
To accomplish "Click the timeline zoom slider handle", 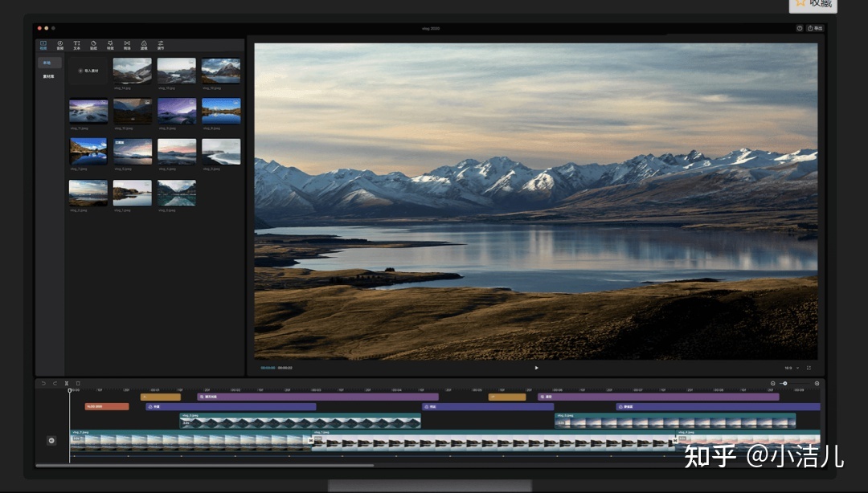I will [785, 383].
